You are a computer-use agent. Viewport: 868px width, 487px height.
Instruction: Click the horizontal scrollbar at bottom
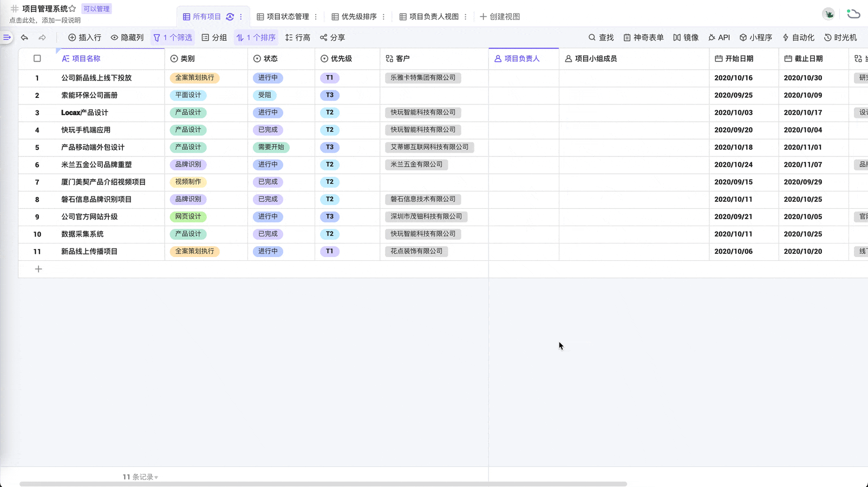pyautogui.click(x=323, y=484)
